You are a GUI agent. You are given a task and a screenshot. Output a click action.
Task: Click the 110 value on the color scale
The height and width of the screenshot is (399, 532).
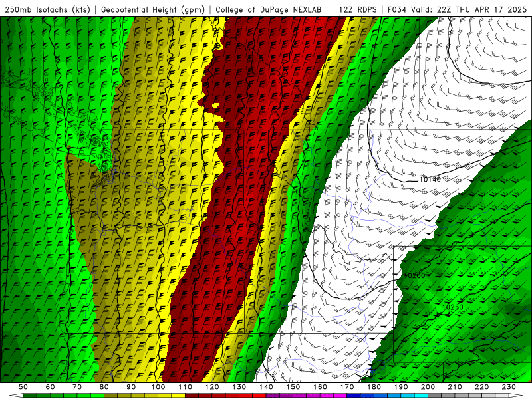pos(186,387)
